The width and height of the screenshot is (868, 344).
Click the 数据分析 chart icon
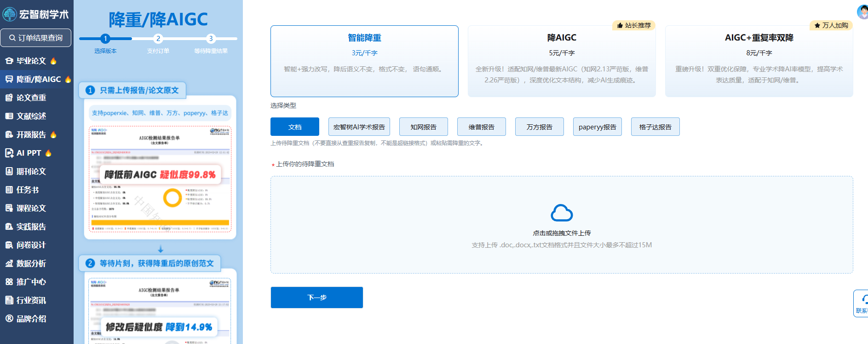(x=9, y=263)
